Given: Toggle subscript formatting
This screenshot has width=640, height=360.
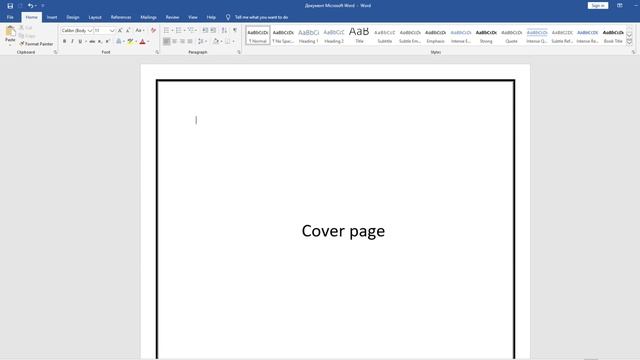Looking at the screenshot, I should [100, 41].
